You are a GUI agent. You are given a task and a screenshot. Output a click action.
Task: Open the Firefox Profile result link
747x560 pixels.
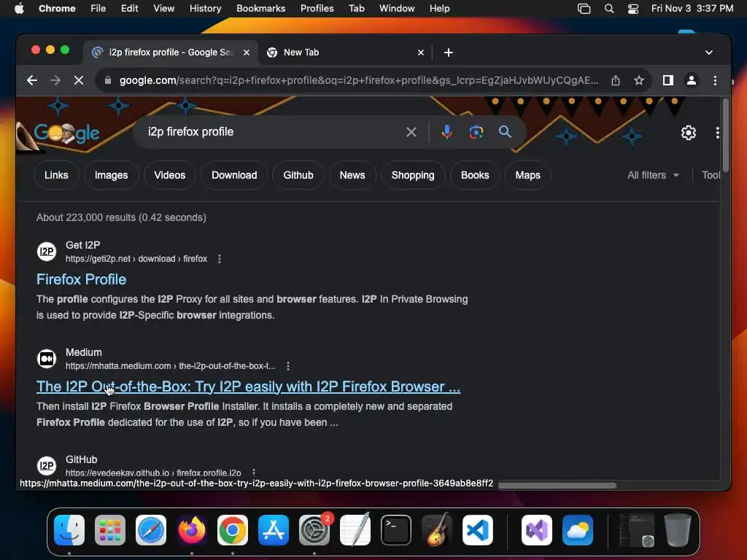pyautogui.click(x=82, y=279)
